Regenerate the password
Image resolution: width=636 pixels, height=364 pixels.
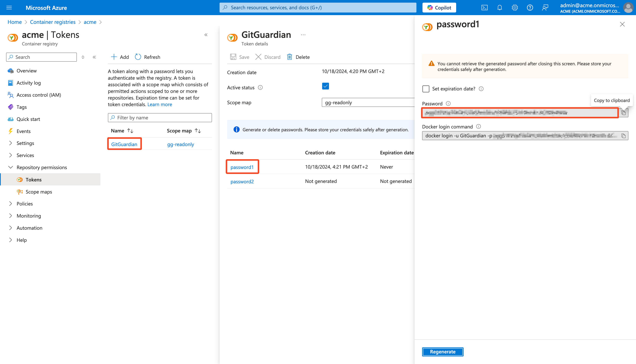(443, 352)
